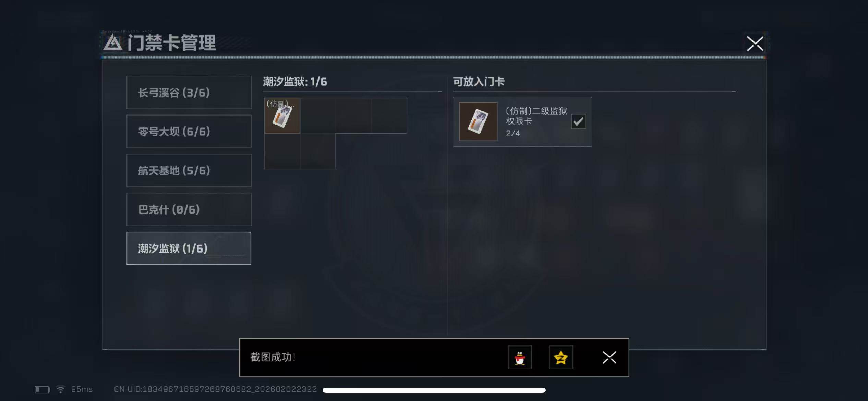The width and height of the screenshot is (868, 401).
Task: Click first empty slot in bottom row
Action: [x=282, y=151]
